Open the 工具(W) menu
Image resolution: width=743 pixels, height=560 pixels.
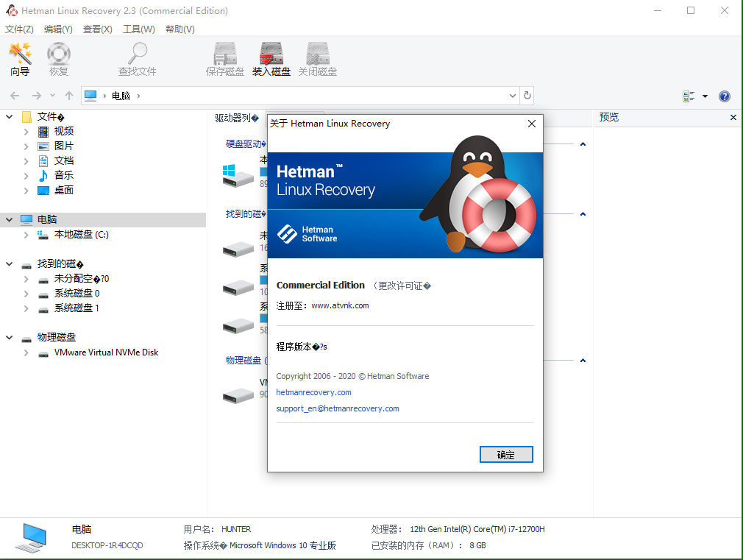(x=139, y=29)
